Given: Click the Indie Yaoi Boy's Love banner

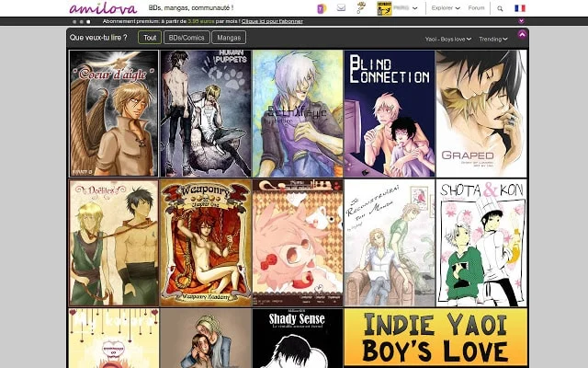Looking at the screenshot, I should [x=435, y=338].
